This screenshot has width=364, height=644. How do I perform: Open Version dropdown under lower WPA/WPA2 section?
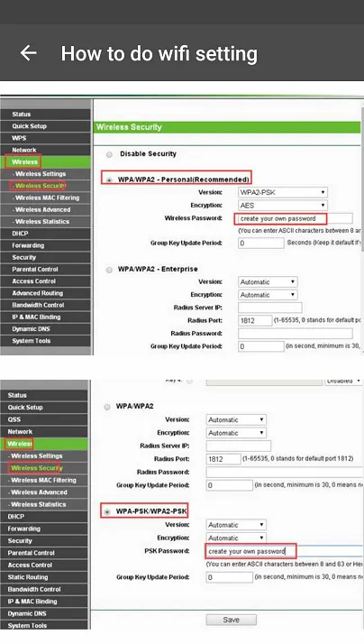(x=236, y=419)
